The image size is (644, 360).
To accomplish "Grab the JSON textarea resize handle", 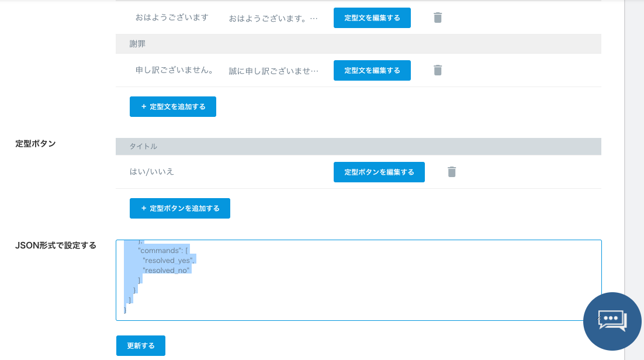I will pos(599,318).
